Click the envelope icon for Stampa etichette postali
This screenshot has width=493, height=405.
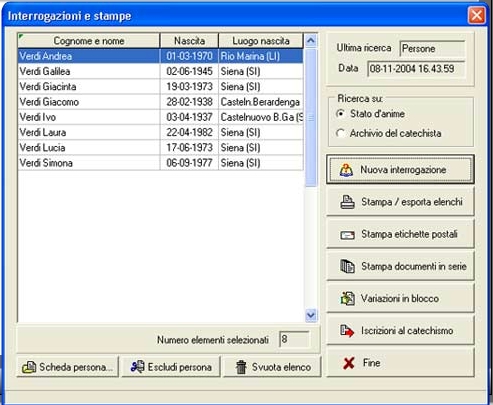(x=347, y=235)
